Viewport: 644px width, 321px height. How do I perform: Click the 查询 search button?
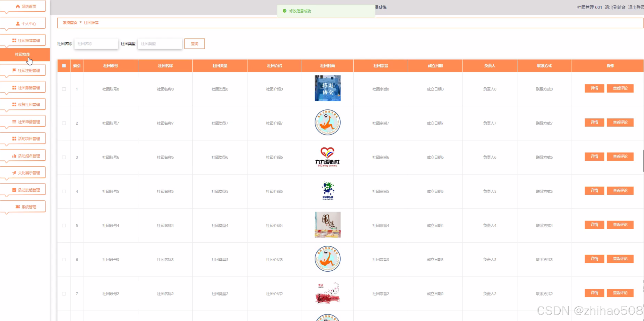click(194, 44)
